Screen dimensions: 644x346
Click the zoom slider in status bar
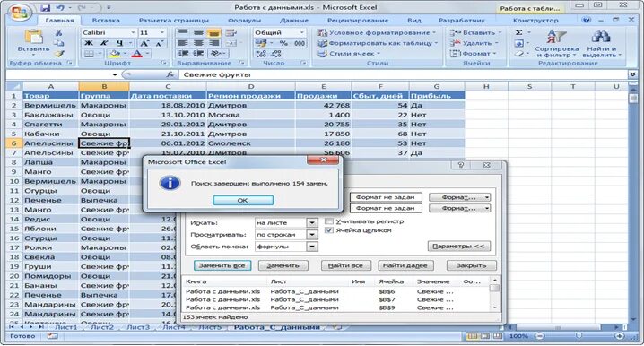(579, 336)
